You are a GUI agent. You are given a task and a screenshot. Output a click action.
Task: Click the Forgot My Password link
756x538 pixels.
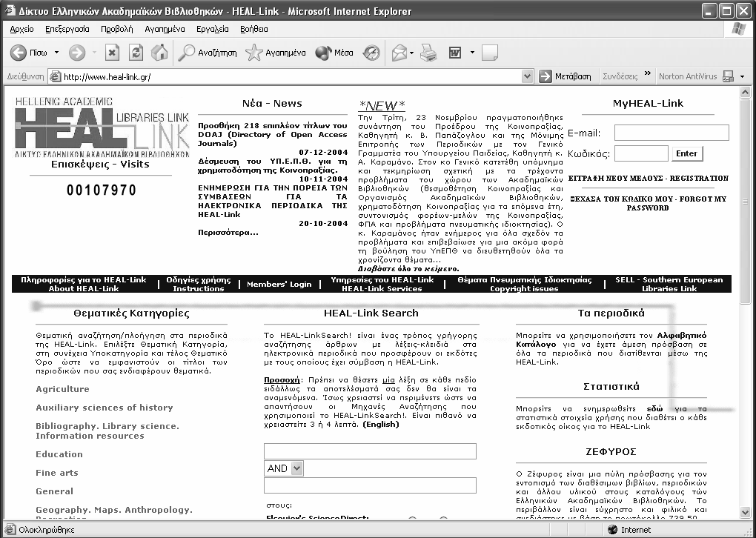point(648,204)
